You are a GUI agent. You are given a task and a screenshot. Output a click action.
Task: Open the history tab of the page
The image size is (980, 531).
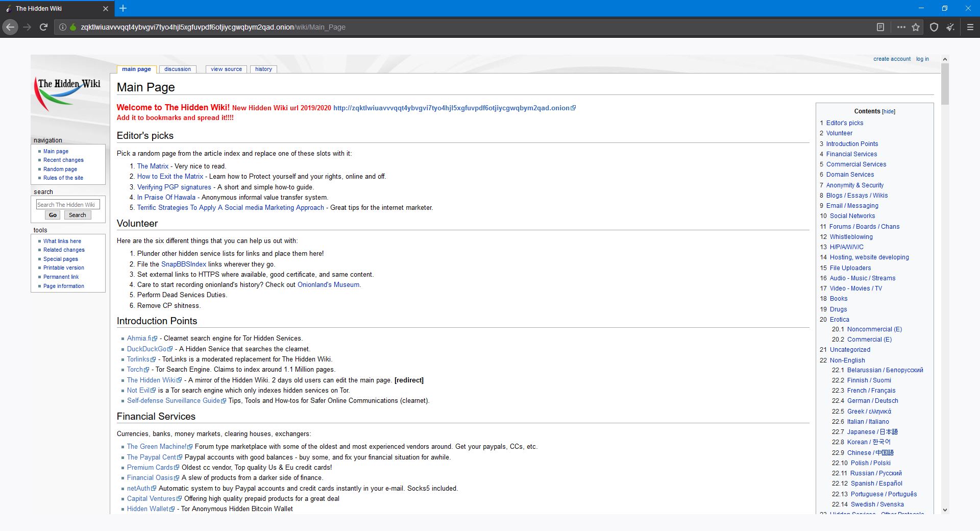point(263,69)
